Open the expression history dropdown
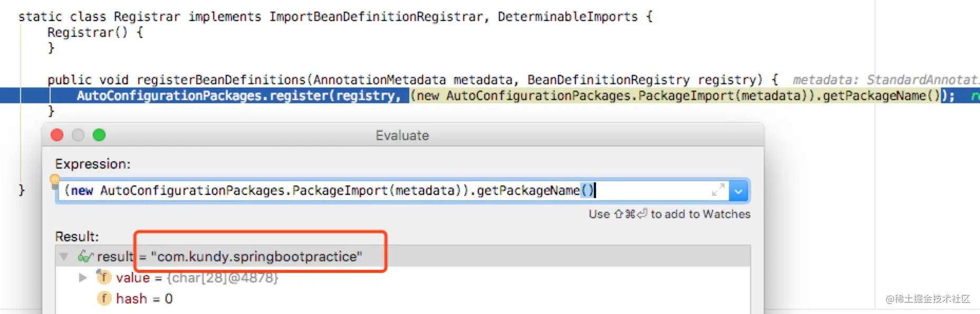Screen dimensions: 980x314 pos(738,191)
